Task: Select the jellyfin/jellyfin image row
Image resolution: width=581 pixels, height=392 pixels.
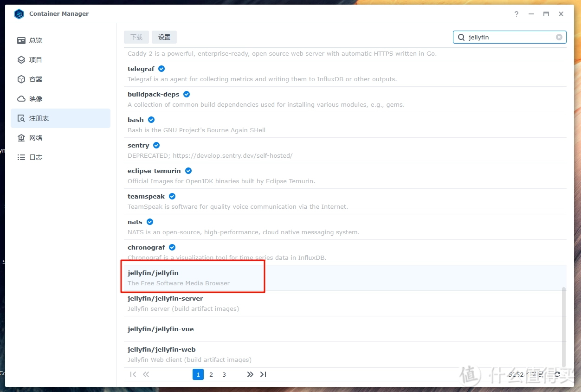Action: click(x=345, y=278)
